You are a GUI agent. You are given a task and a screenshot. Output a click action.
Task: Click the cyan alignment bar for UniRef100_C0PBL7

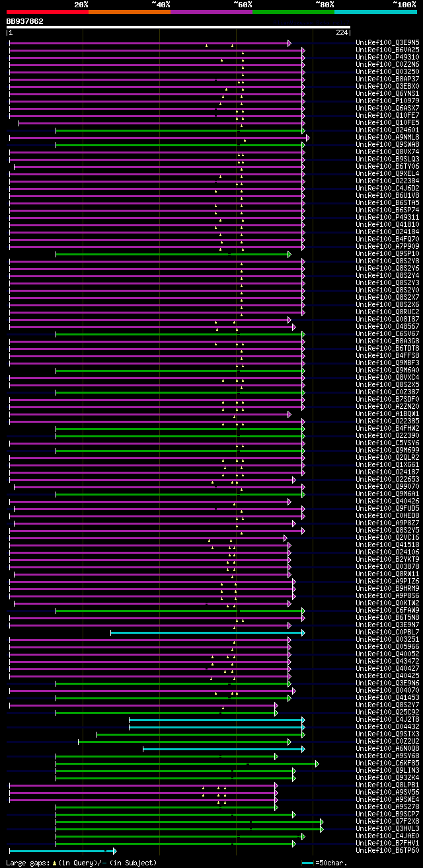(x=208, y=632)
